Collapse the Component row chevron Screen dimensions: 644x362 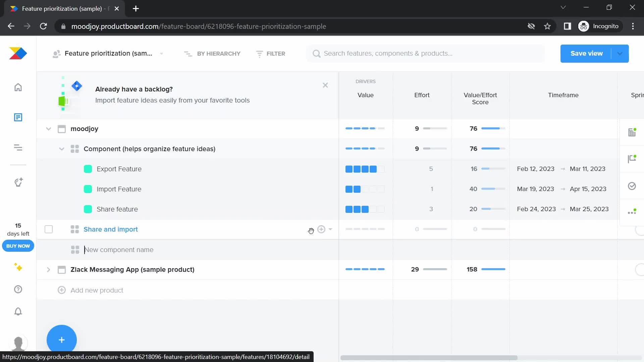click(x=62, y=149)
